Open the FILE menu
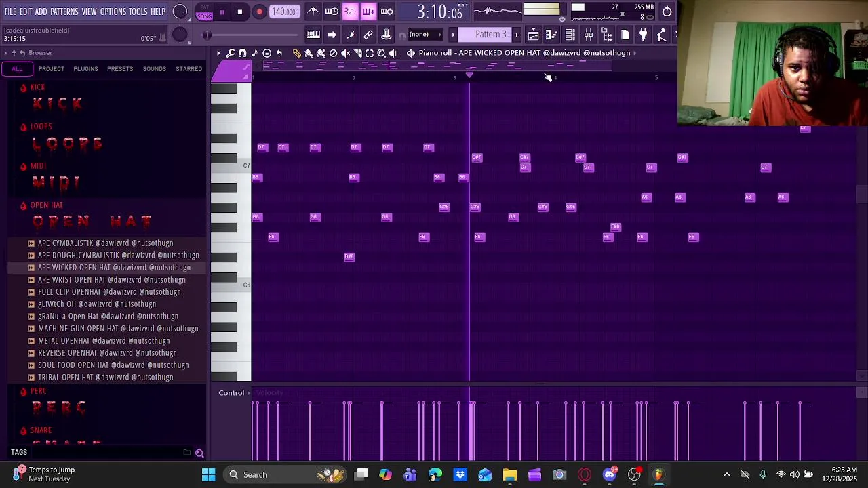Image resolution: width=868 pixels, height=488 pixels. point(10,12)
